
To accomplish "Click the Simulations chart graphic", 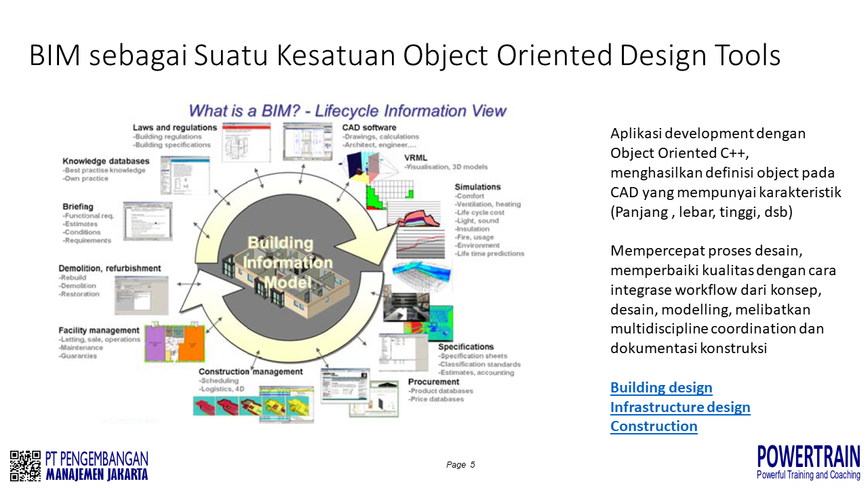I will [419, 224].
